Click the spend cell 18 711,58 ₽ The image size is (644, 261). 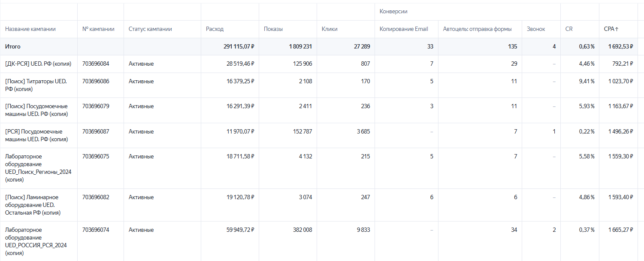(240, 157)
